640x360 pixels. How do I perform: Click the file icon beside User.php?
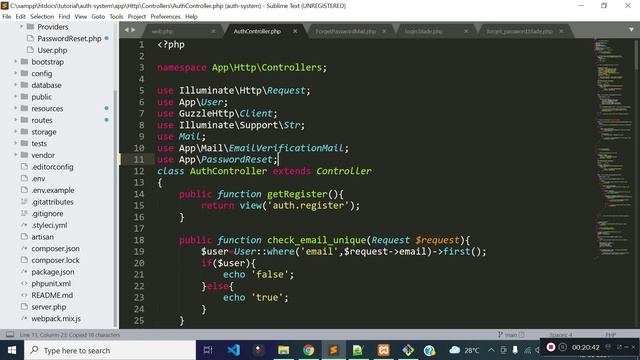point(30,50)
